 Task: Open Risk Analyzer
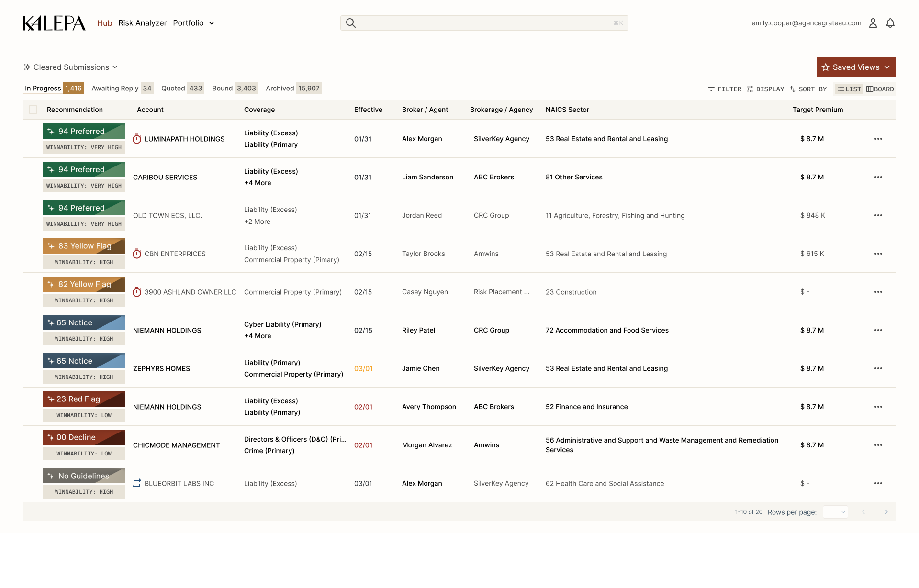click(143, 23)
